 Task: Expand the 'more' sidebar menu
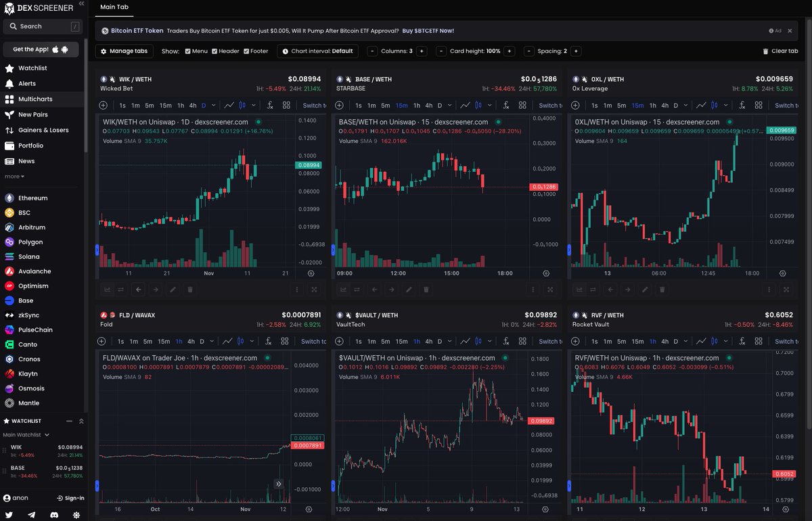point(14,177)
